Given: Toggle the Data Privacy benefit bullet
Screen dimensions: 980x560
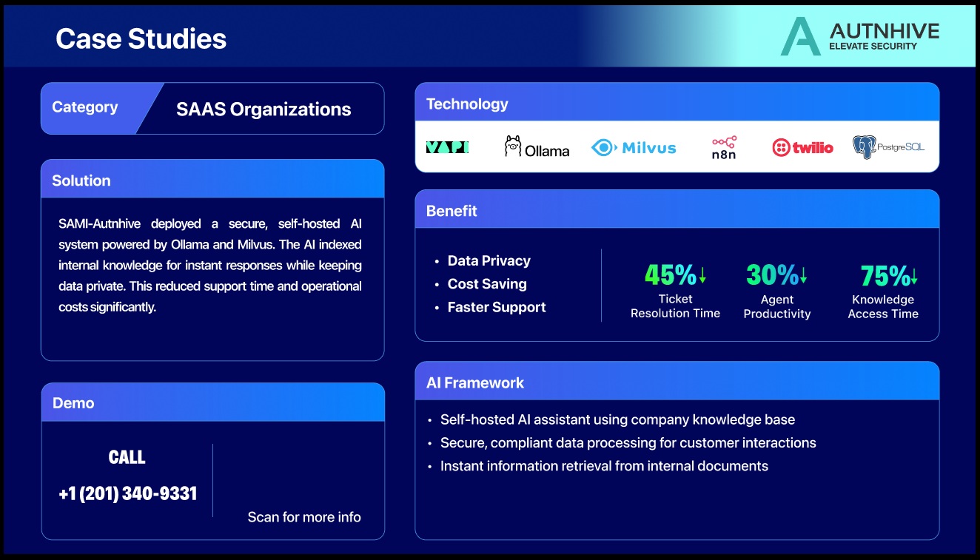Looking at the screenshot, I should pos(489,260).
